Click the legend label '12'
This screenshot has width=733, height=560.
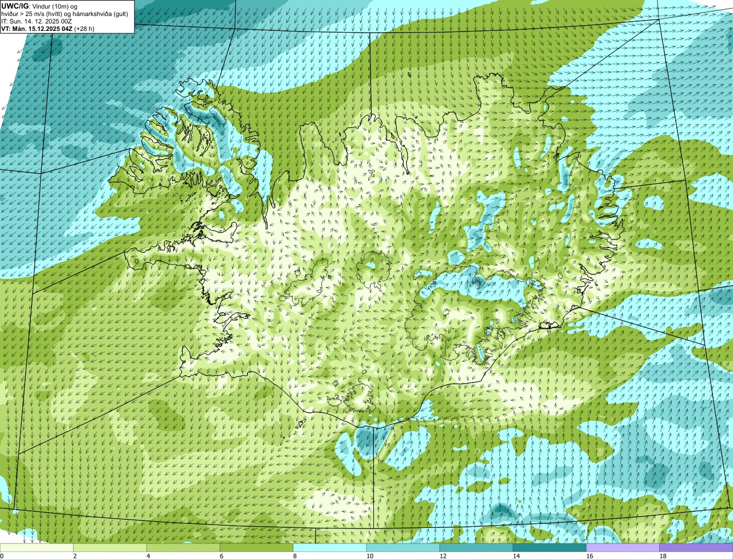click(x=443, y=556)
